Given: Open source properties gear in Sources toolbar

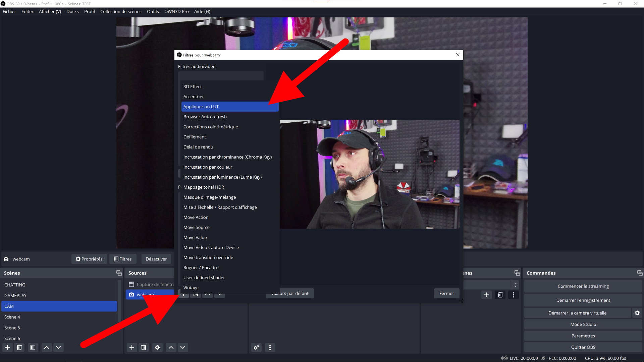Looking at the screenshot, I should (x=157, y=348).
